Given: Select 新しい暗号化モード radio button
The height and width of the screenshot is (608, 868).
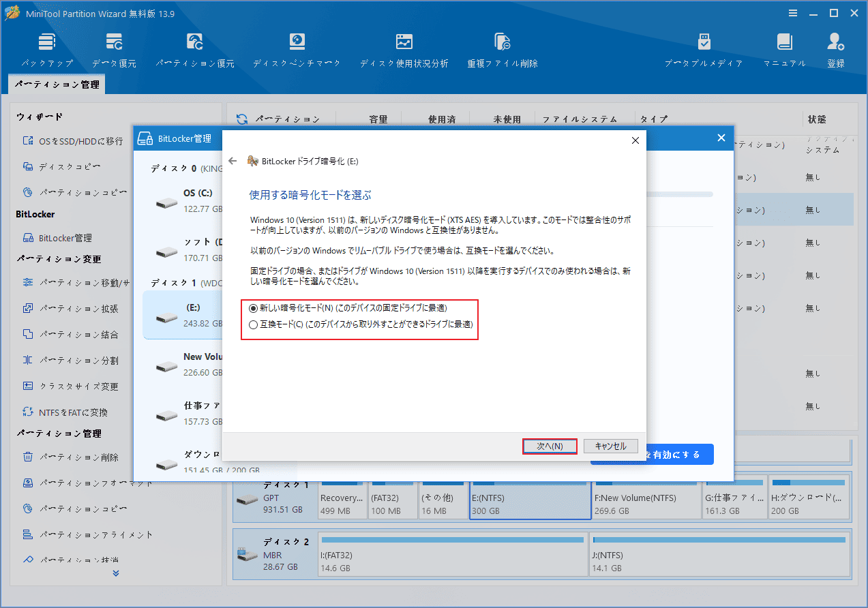Looking at the screenshot, I should (x=254, y=308).
